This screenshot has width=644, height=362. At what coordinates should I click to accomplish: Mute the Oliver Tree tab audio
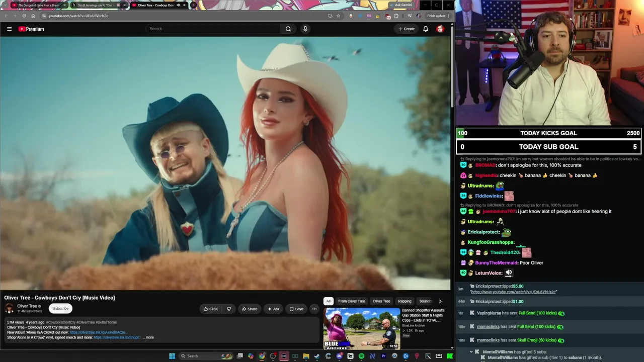click(178, 5)
